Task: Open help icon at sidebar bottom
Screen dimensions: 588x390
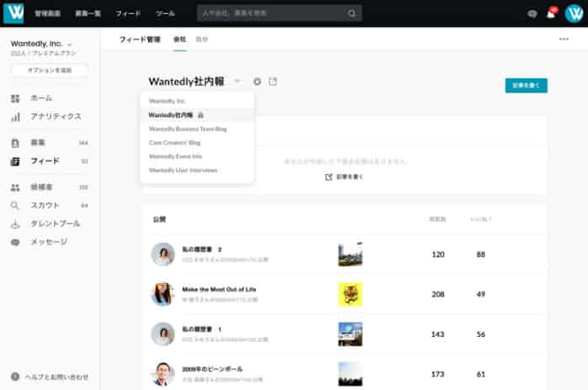Action: click(15, 377)
